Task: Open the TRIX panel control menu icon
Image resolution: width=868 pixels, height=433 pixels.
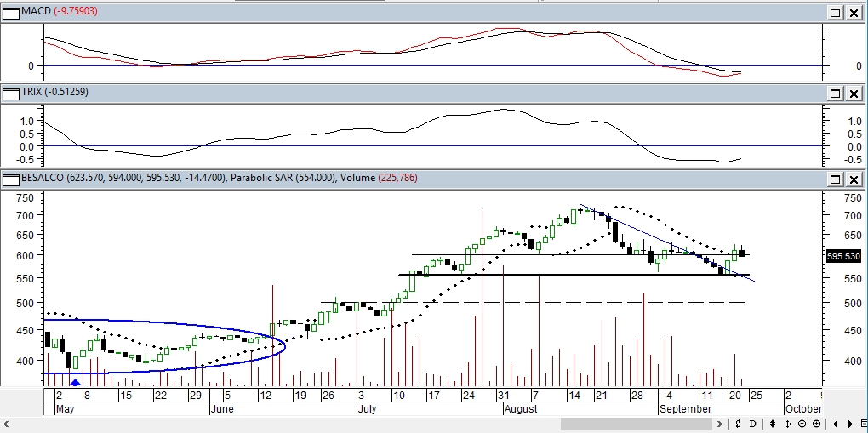Action: coord(11,93)
